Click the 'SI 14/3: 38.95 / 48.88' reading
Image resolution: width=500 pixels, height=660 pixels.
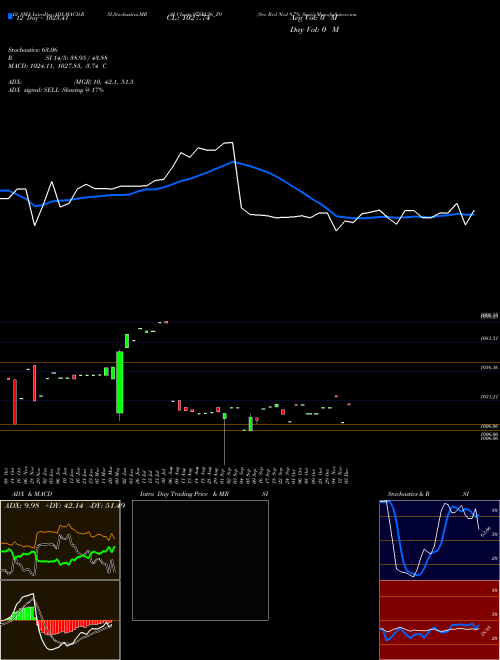pos(76,58)
